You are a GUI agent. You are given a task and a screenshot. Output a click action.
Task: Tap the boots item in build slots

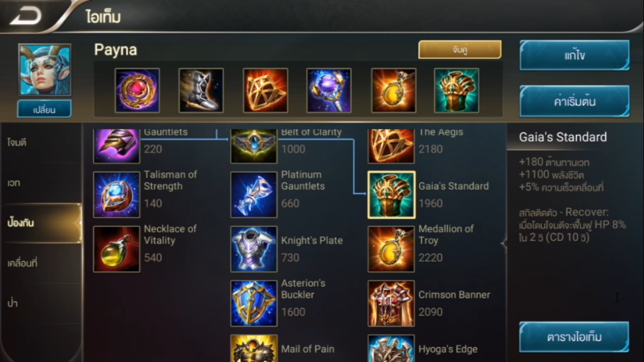(201, 90)
